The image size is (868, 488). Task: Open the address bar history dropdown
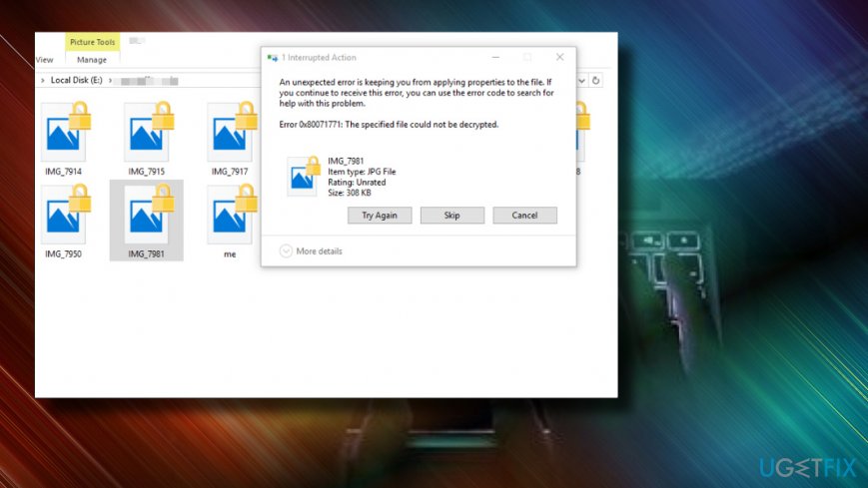(x=581, y=81)
